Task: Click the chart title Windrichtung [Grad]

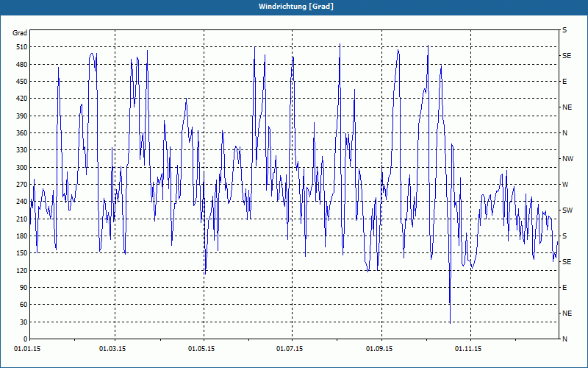Action: point(296,7)
